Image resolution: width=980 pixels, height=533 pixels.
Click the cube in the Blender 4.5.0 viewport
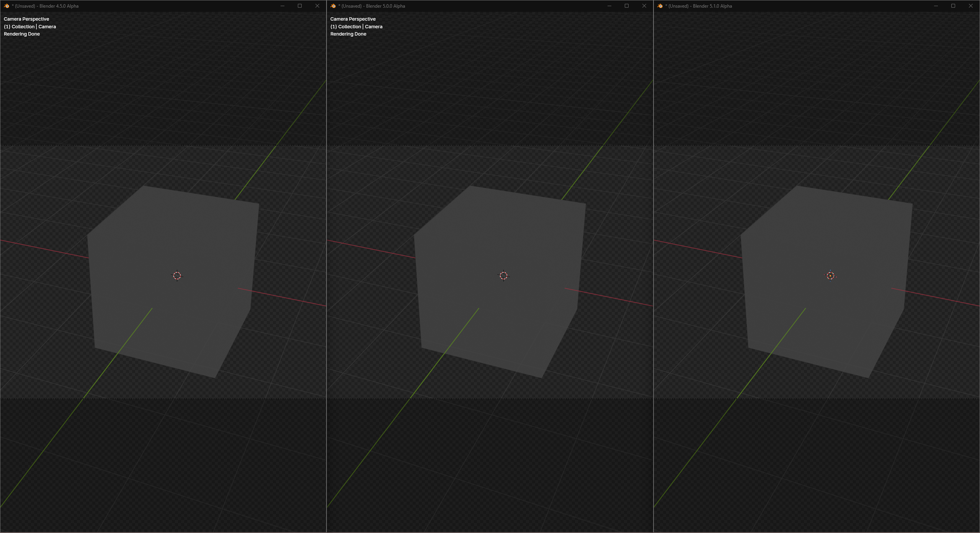172,281
